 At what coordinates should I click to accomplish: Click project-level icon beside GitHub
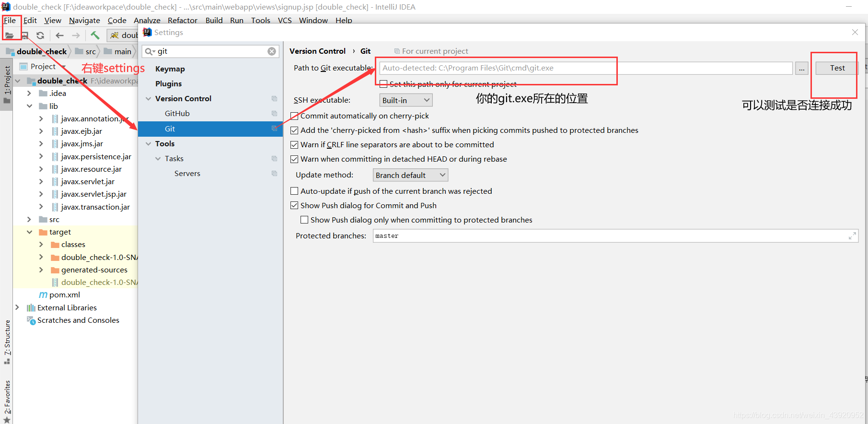(x=274, y=113)
